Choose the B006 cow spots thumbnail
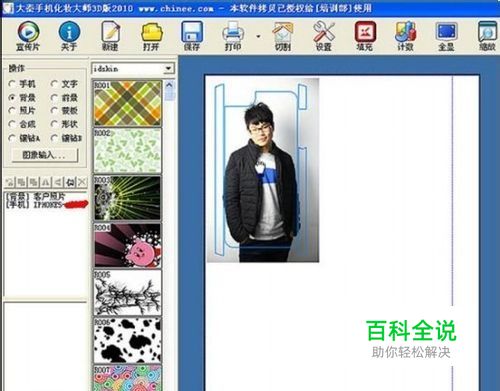500x391 pixels. point(127,341)
